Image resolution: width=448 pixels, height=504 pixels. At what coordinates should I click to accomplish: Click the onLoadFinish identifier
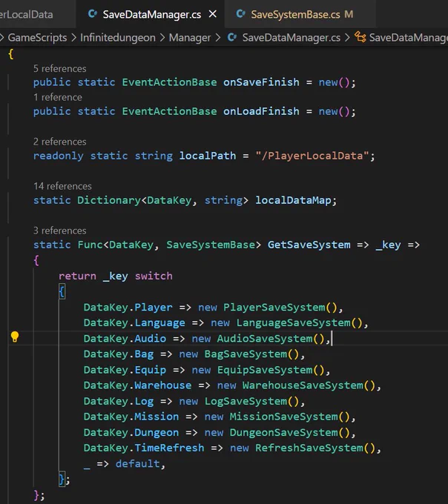pyautogui.click(x=261, y=111)
